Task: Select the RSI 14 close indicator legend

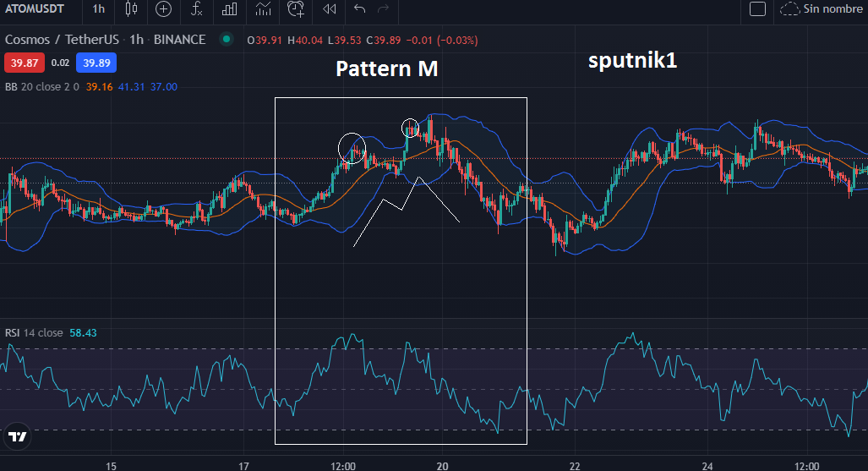Action: 34,333
